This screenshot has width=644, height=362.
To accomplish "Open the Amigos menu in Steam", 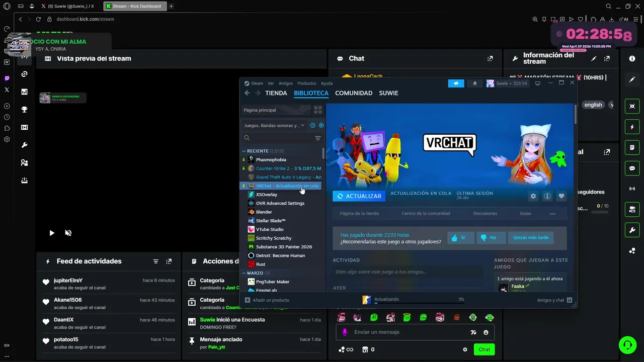I will coord(285,83).
